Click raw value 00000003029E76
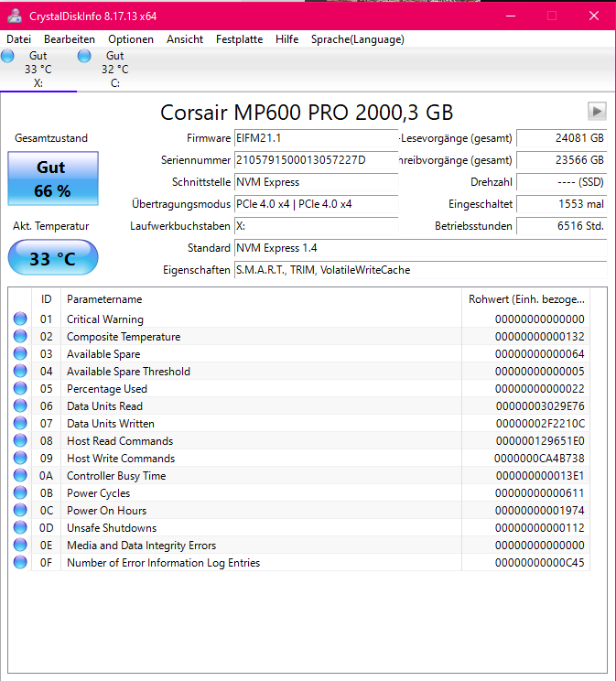Screen dimensions: 616x681 tap(540, 406)
